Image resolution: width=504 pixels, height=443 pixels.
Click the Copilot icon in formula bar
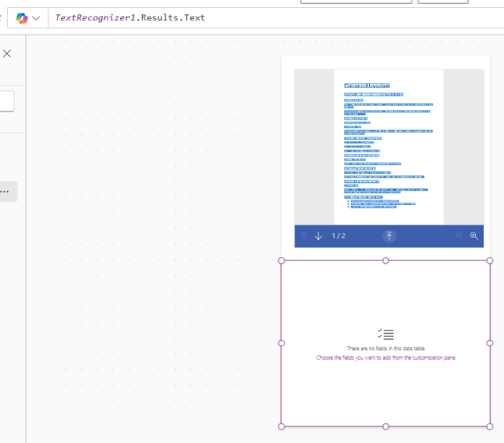pyautogui.click(x=22, y=17)
